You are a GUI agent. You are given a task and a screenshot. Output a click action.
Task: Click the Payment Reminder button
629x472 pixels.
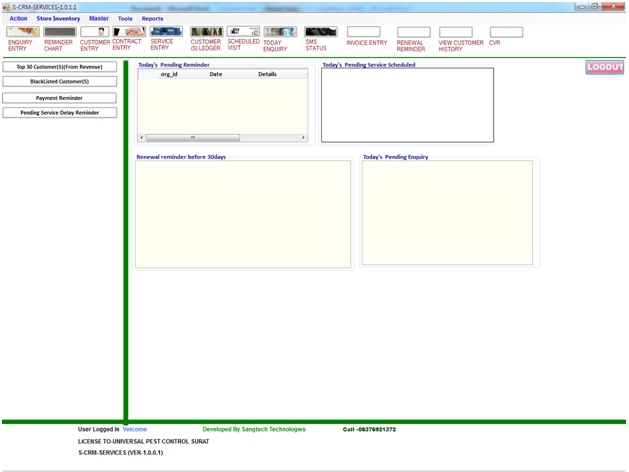pos(59,98)
